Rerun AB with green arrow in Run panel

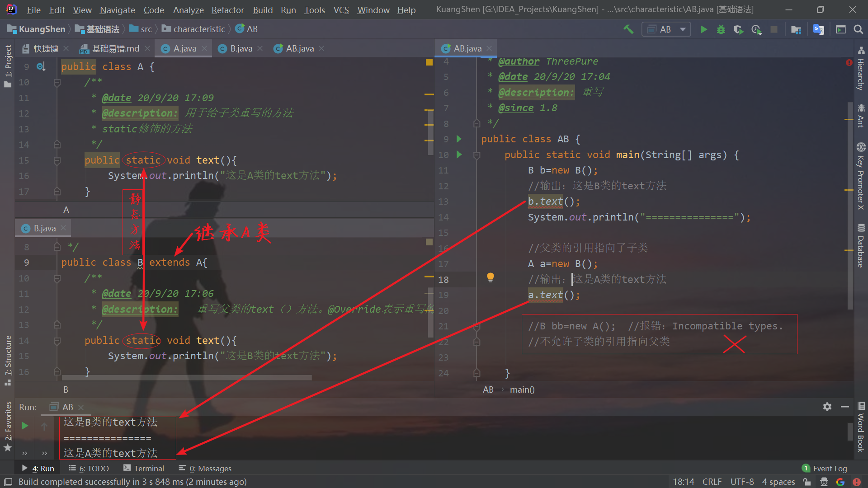pos(25,426)
